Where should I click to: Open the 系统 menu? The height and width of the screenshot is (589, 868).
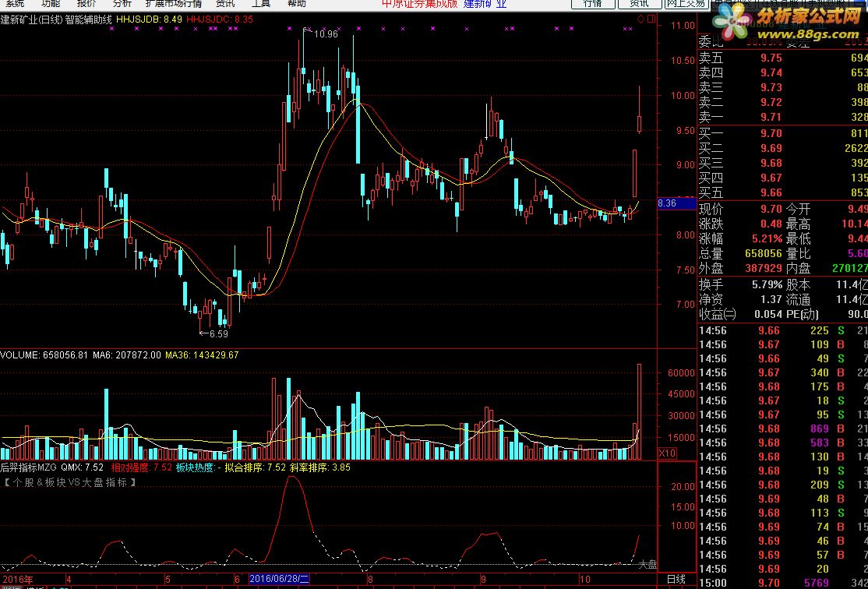pyautogui.click(x=14, y=3)
